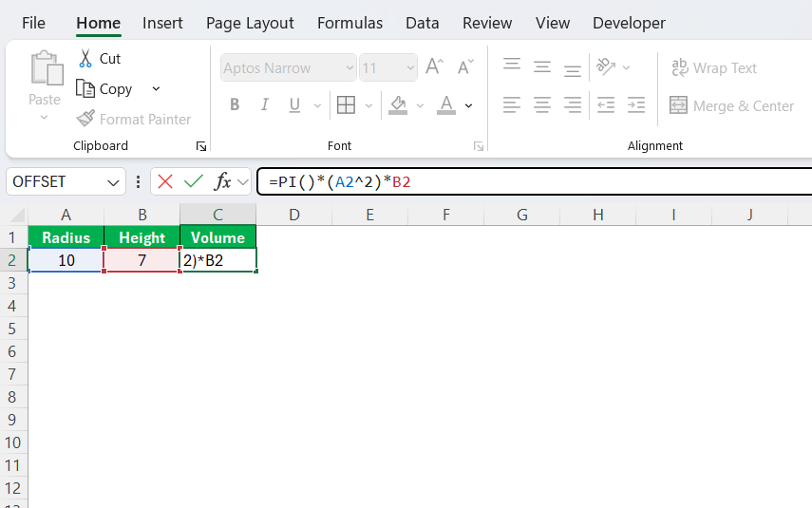Bottom align cell contents
The width and height of the screenshot is (812, 508).
(573, 70)
